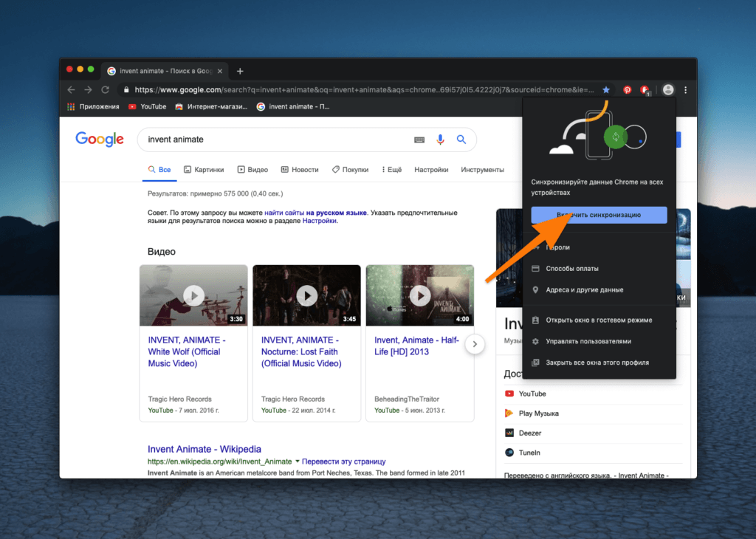Select the Все search tab

pos(159,170)
